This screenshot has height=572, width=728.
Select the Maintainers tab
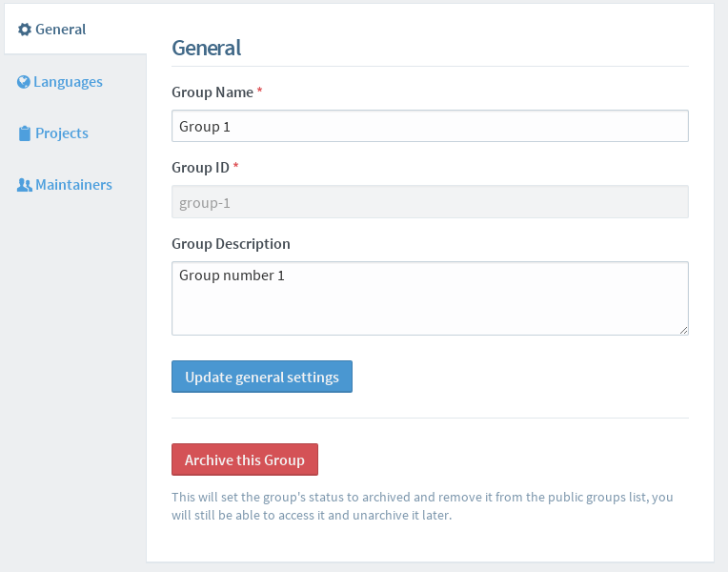click(73, 185)
